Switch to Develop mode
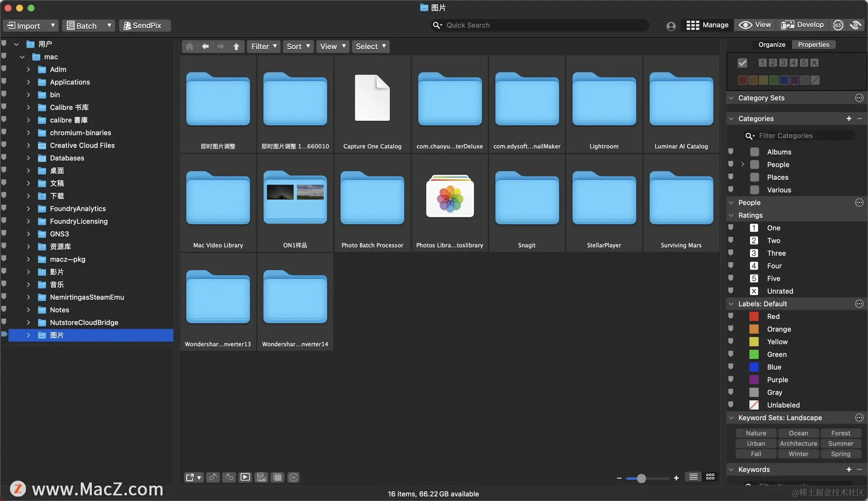This screenshot has width=868, height=501. (x=802, y=25)
